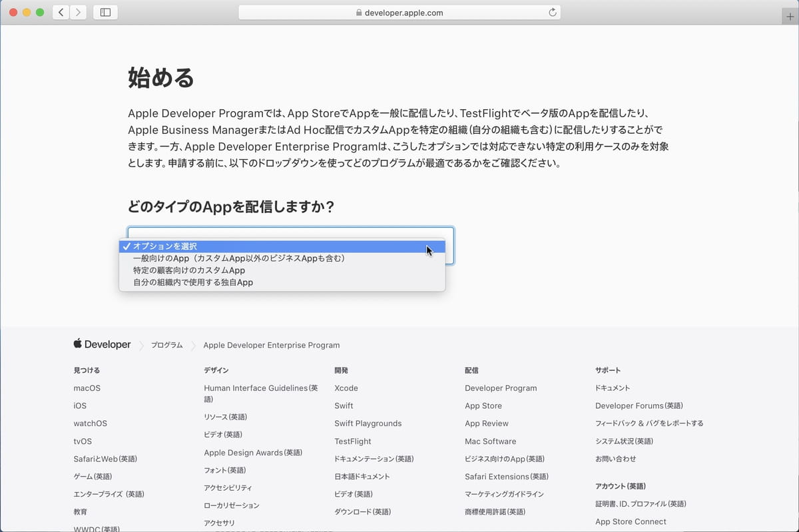Open TestFlight footer link
This screenshot has width=799, height=532.
pyautogui.click(x=353, y=441)
